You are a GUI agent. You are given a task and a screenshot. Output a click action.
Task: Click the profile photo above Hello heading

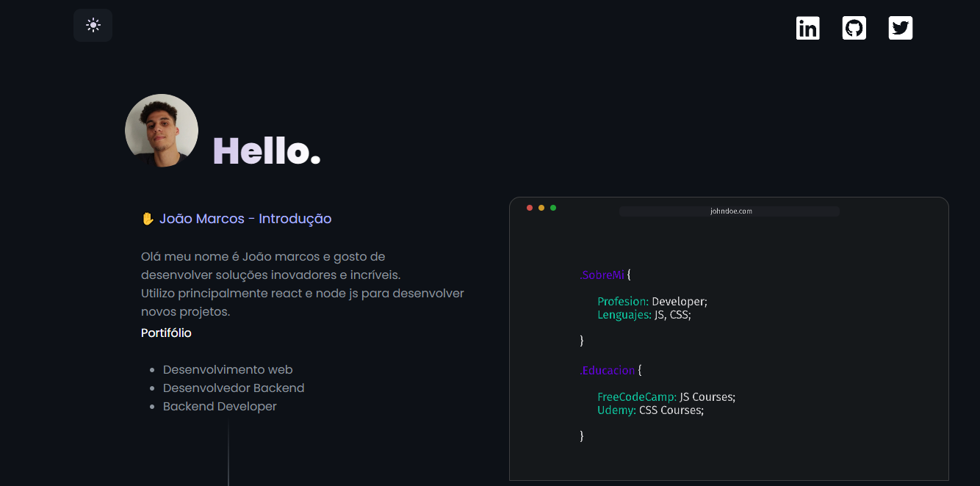pyautogui.click(x=161, y=130)
